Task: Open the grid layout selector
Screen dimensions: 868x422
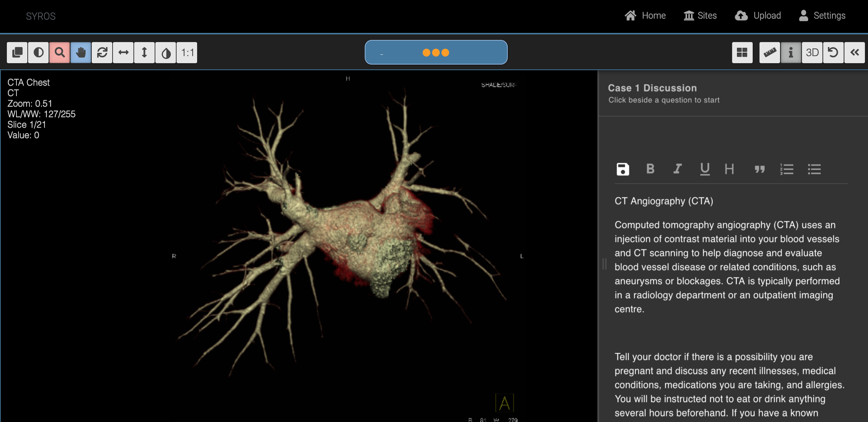Action: (x=742, y=53)
